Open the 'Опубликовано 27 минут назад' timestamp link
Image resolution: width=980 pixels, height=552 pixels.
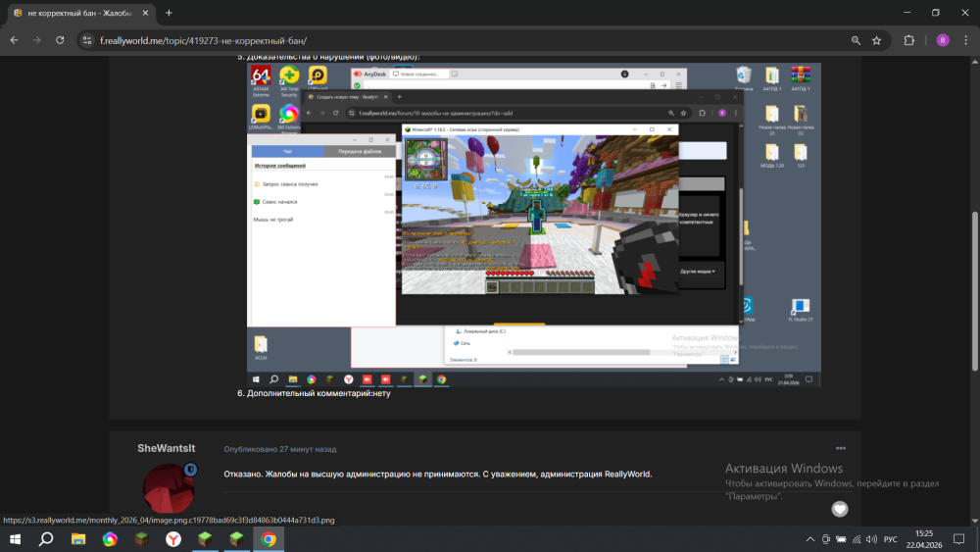click(280, 449)
